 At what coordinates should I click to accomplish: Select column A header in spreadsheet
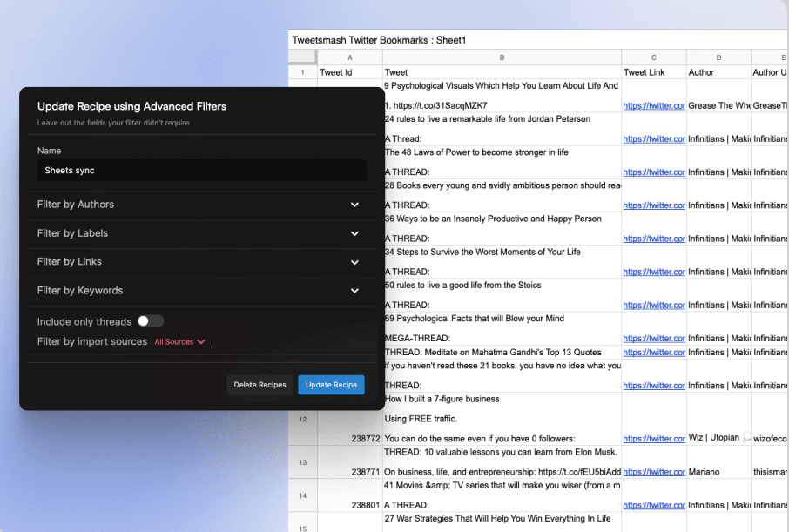tap(350, 57)
